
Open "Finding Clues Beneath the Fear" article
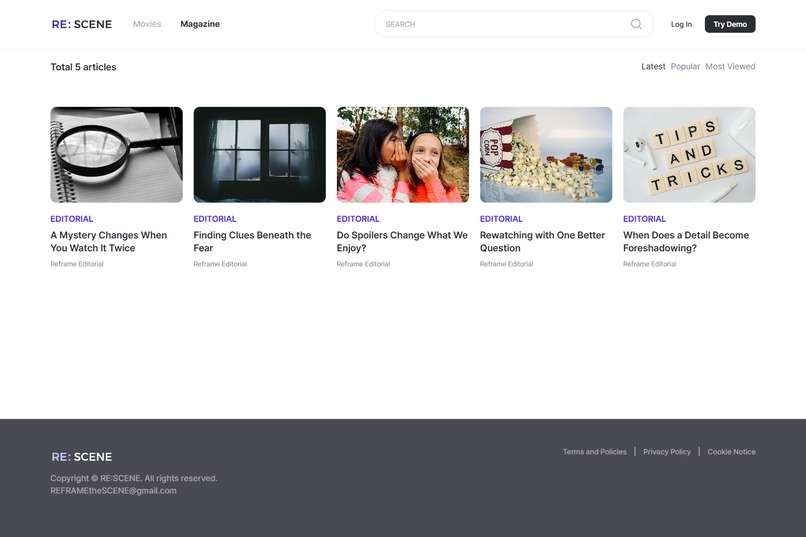coord(252,242)
